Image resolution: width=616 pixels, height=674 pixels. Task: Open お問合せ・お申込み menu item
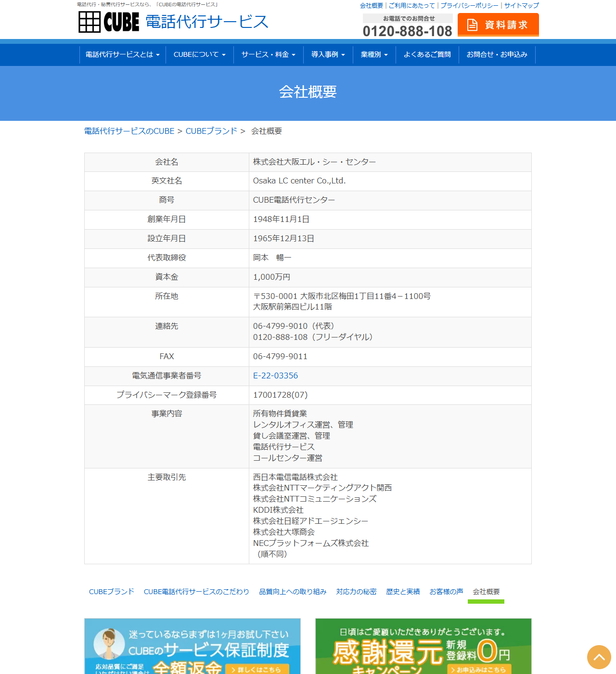click(x=497, y=55)
